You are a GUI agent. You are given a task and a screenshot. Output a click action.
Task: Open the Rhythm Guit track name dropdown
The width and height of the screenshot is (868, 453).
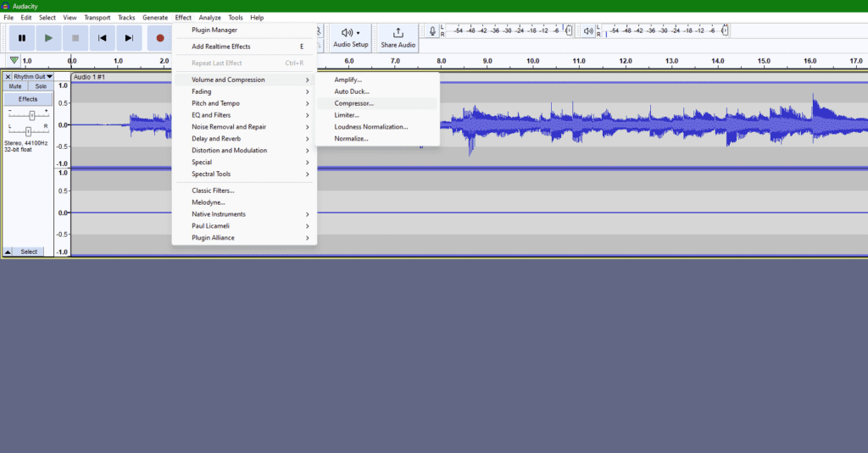click(x=33, y=77)
